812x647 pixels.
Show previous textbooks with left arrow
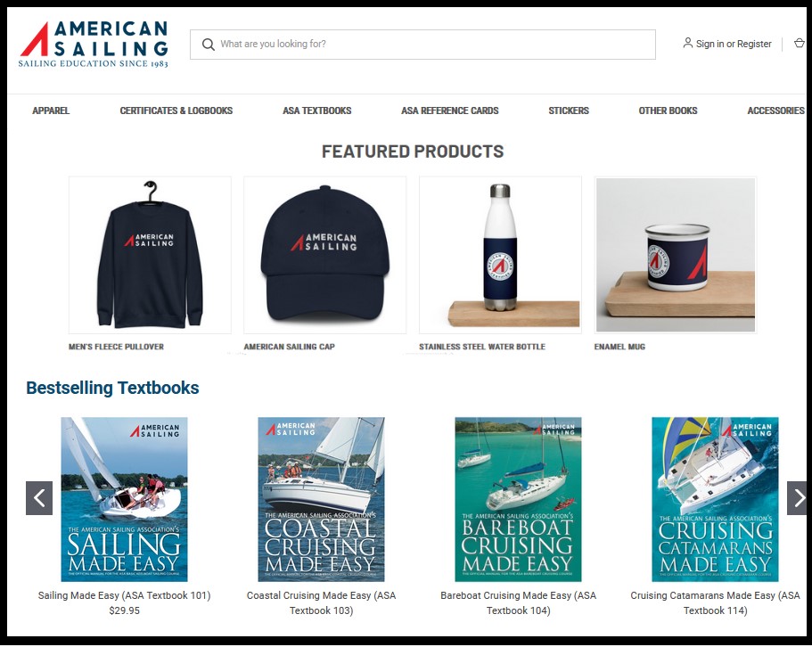(x=39, y=498)
